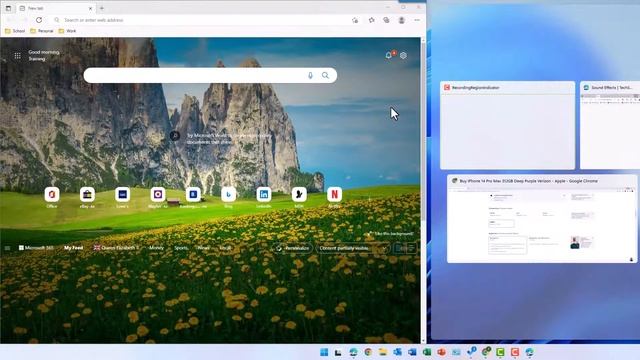This screenshot has height=360, width=640.
Task: Open notifications bell on new tab page
Action: pyautogui.click(x=389, y=56)
